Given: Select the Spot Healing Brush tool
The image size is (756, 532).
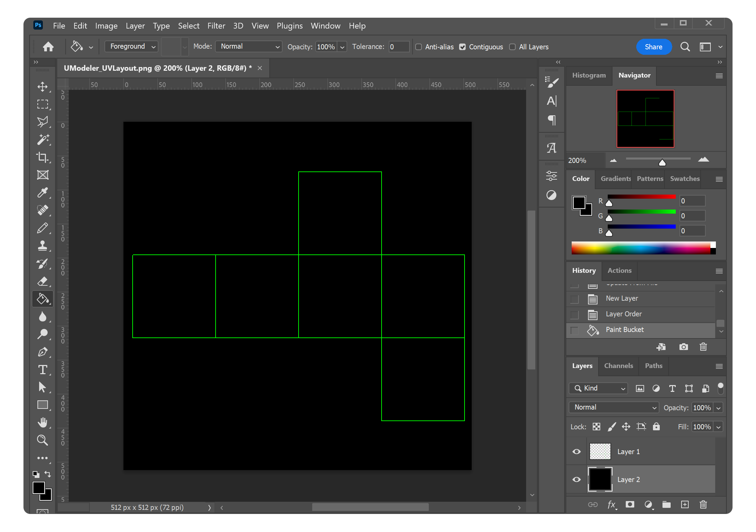Looking at the screenshot, I should tap(43, 210).
